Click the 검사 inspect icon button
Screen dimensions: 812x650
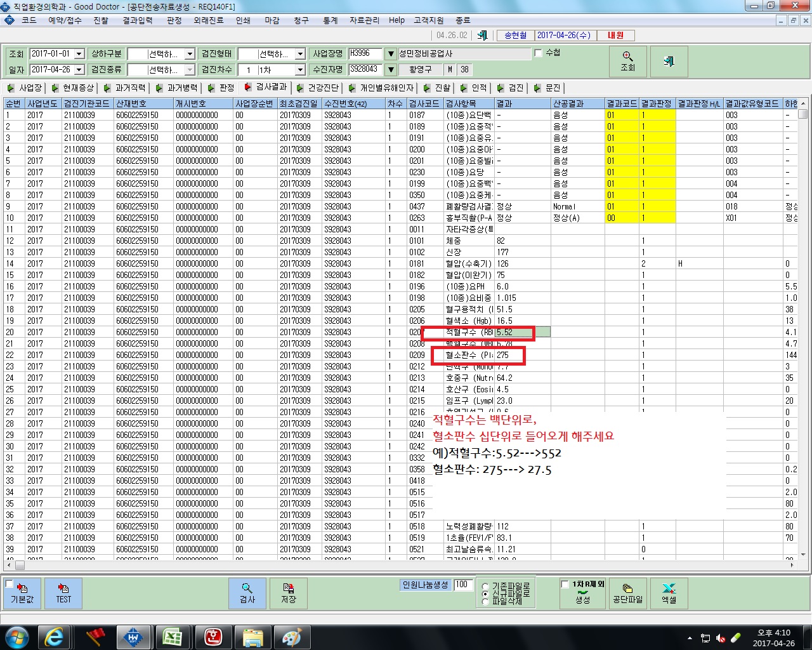point(247,594)
